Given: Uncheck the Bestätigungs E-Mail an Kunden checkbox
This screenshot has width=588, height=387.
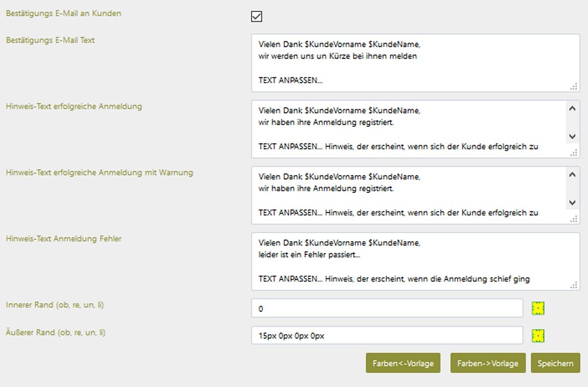Looking at the screenshot, I should click(257, 17).
